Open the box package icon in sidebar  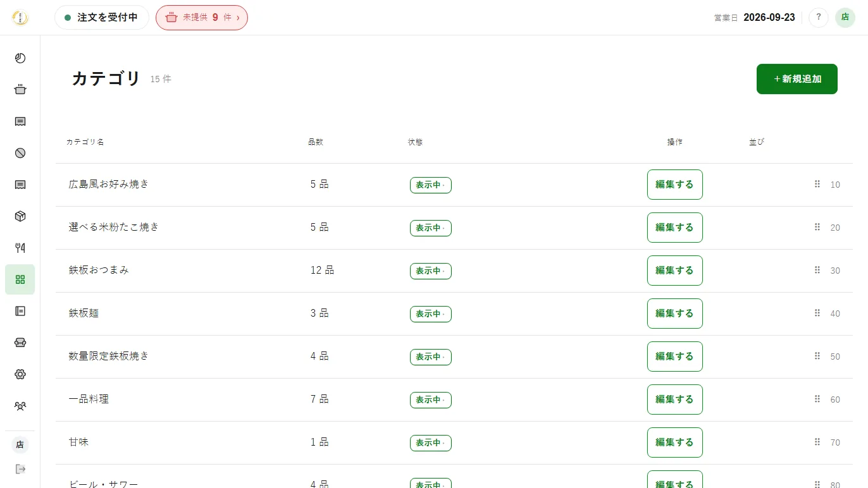pyautogui.click(x=20, y=216)
